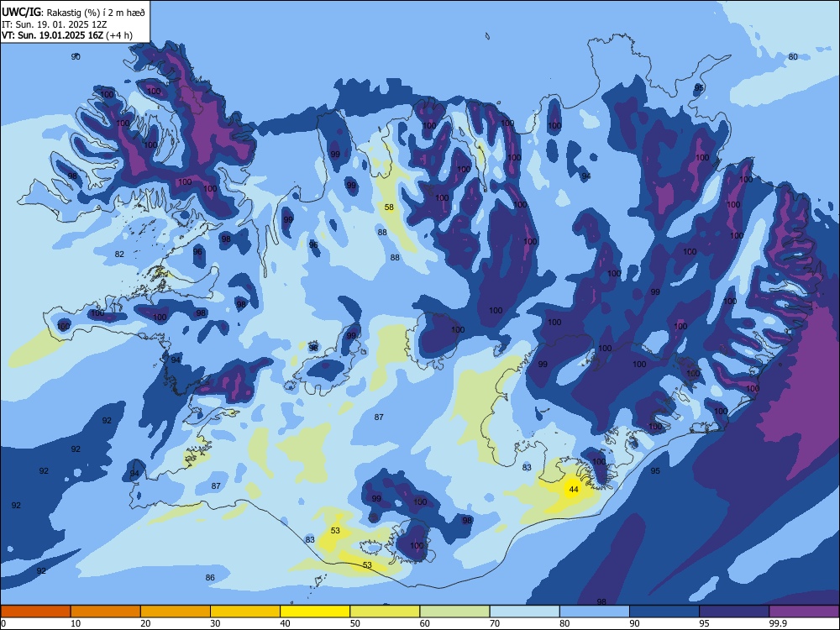
Task: Click the 80–90 light blue legend swatch
Action: (595, 612)
